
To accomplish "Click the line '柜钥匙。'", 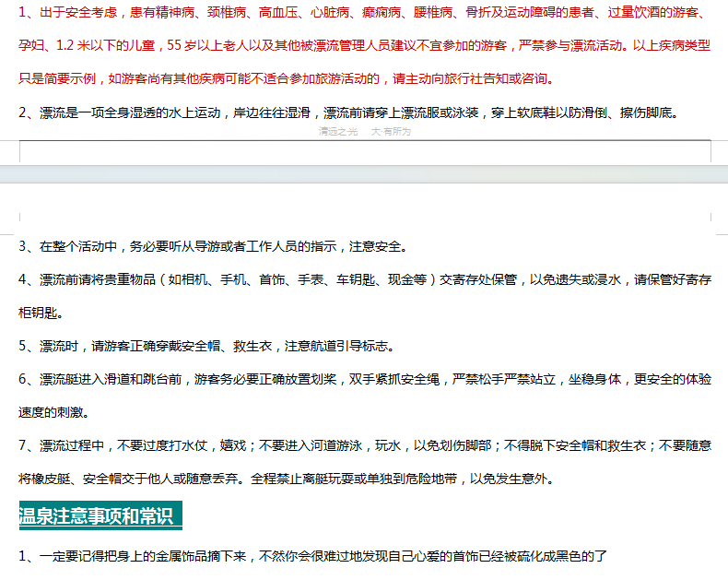I will pos(41,313).
